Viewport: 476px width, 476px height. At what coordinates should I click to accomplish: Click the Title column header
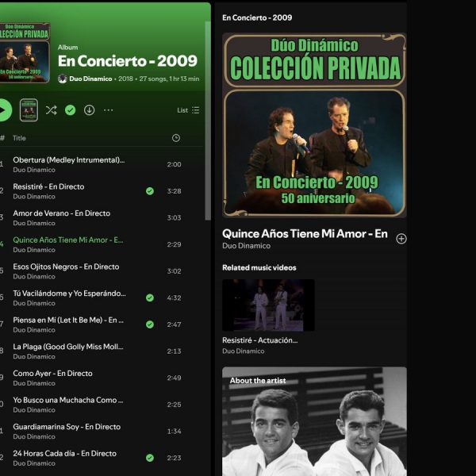point(19,138)
